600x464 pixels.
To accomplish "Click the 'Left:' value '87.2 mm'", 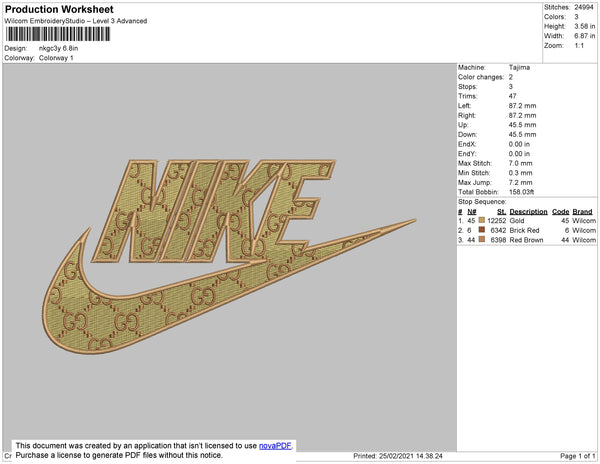I will tap(522, 106).
